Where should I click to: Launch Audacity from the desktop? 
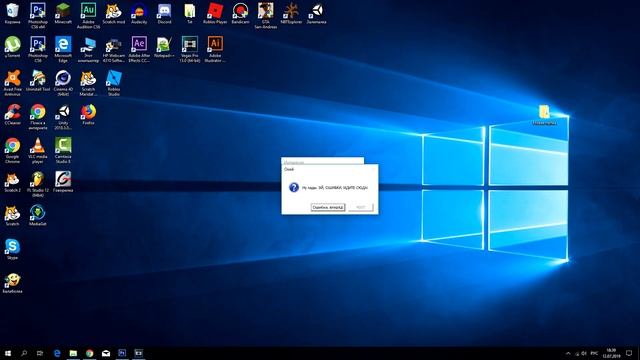(x=139, y=13)
